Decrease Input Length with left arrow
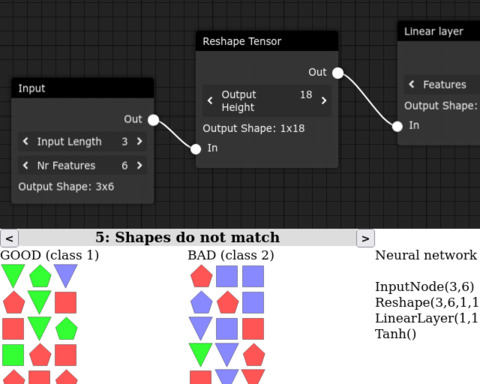Image resolution: width=480 pixels, height=384 pixels. 25,141
